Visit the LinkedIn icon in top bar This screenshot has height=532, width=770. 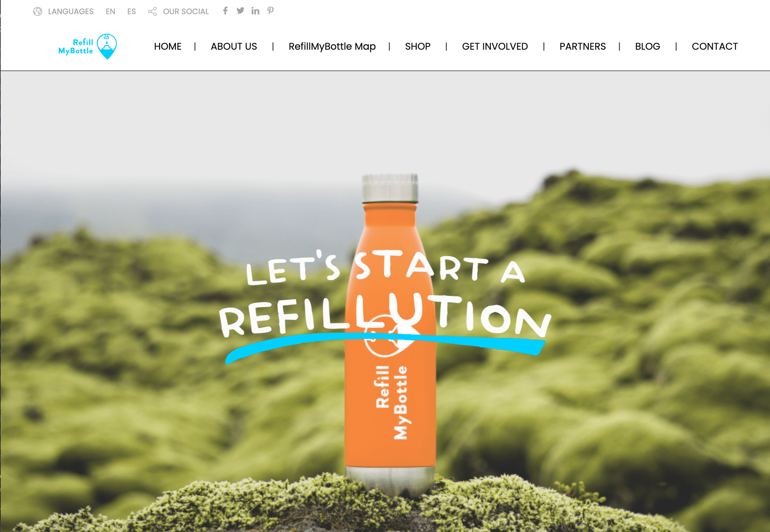(255, 11)
